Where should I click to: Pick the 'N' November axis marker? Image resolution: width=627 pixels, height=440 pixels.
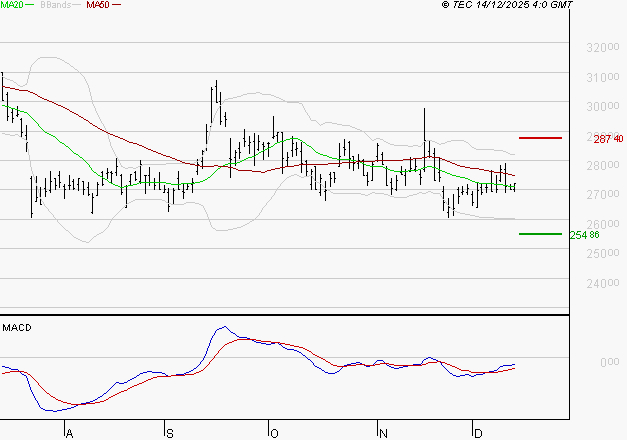point(382,432)
